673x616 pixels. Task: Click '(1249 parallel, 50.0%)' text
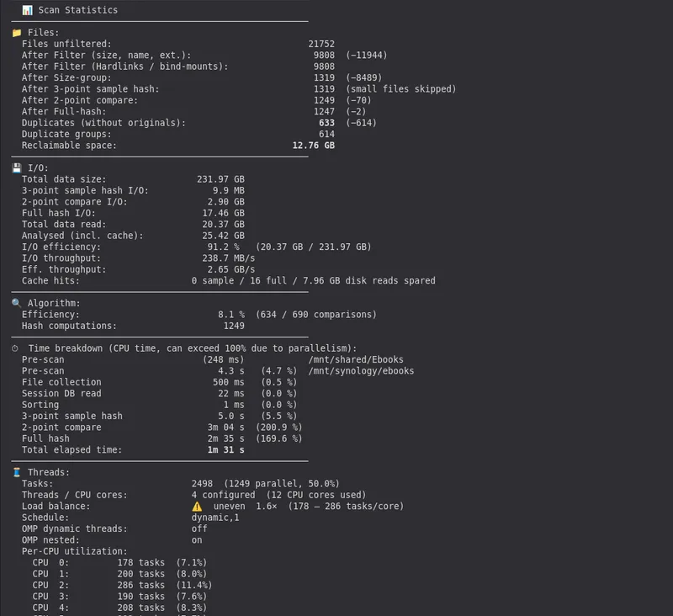(x=282, y=483)
